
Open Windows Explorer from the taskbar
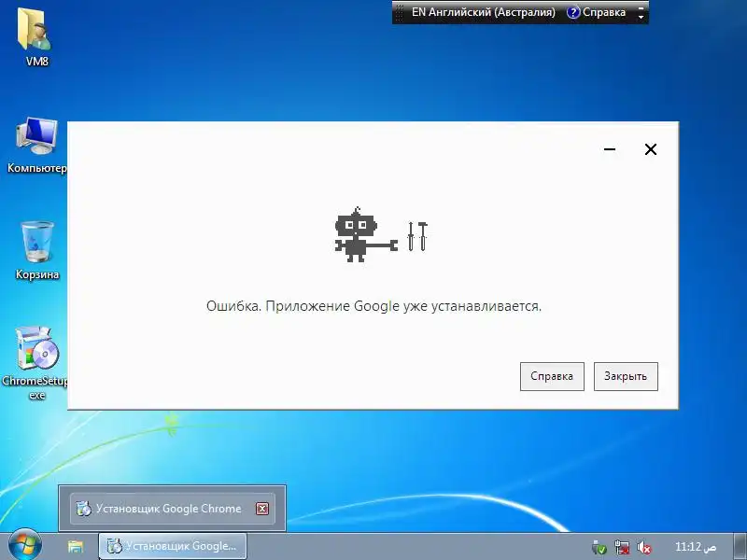pyautogui.click(x=75, y=546)
